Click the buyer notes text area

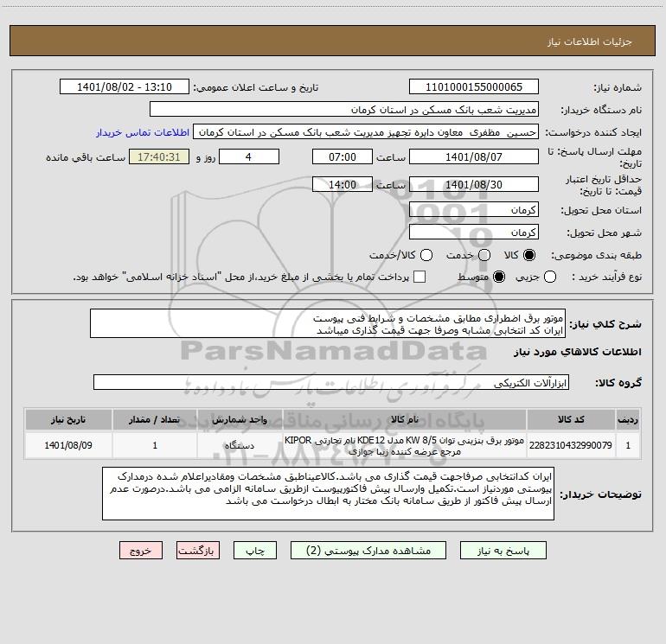328,494
